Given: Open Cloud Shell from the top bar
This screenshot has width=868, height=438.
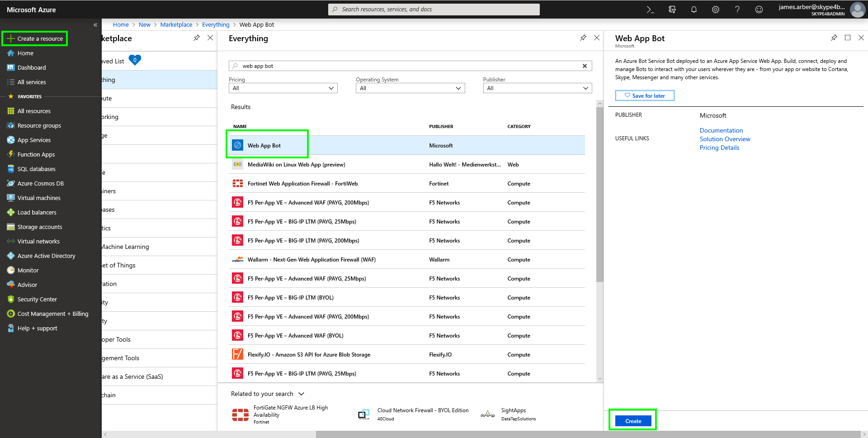Looking at the screenshot, I should coord(650,10).
